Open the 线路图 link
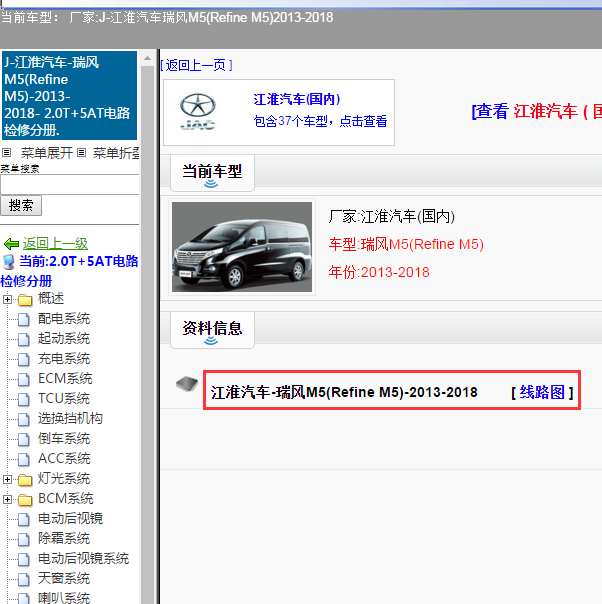 [542, 393]
